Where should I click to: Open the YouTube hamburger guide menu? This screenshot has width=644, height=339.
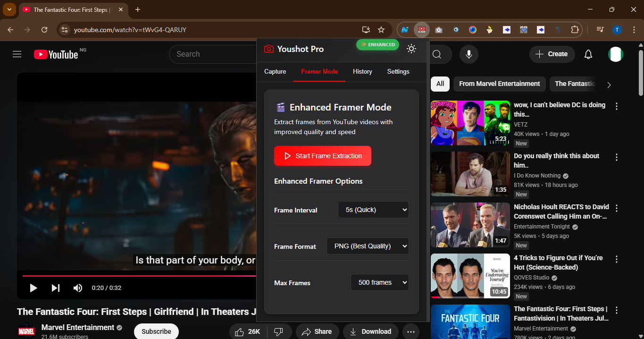click(x=17, y=54)
